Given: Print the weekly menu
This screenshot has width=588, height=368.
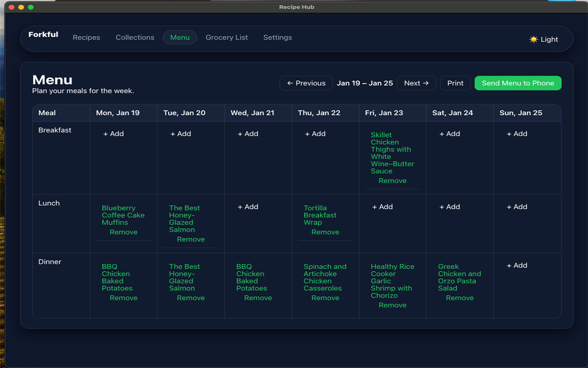Looking at the screenshot, I should click(455, 83).
